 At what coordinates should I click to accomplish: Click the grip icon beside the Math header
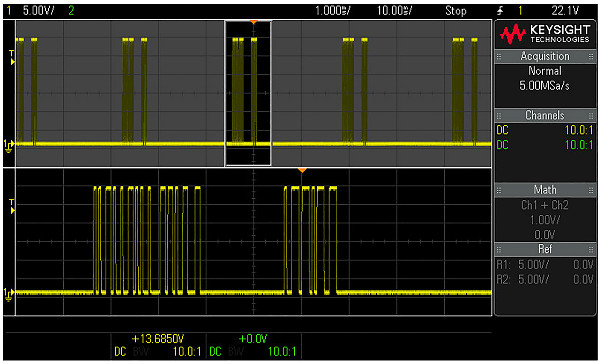pos(499,190)
